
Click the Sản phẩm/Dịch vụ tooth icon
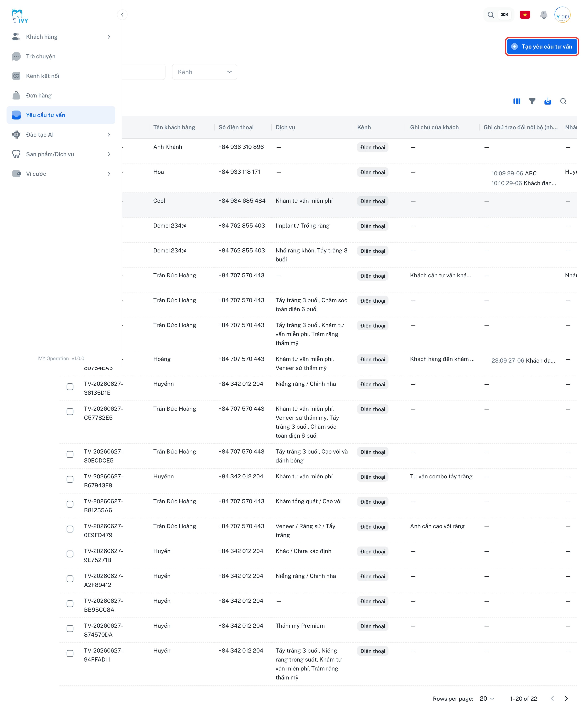pos(16,154)
